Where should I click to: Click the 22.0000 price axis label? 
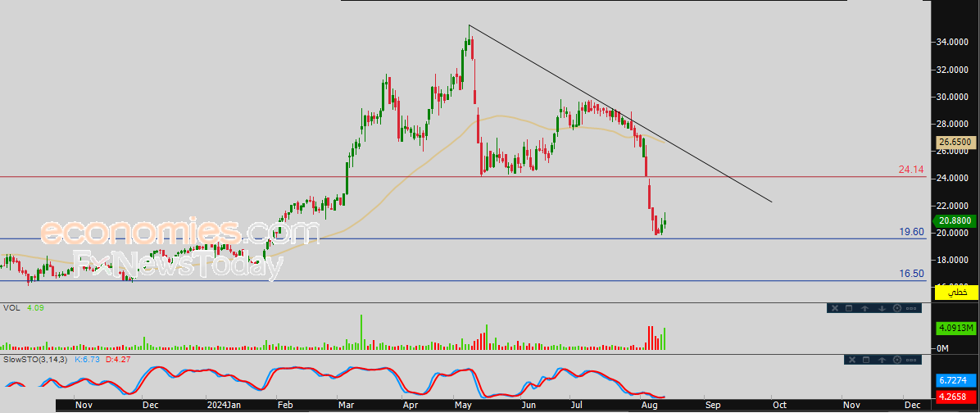pos(952,206)
